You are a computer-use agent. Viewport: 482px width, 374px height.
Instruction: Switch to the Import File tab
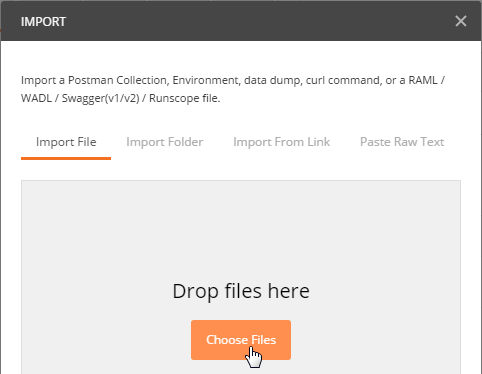point(66,142)
